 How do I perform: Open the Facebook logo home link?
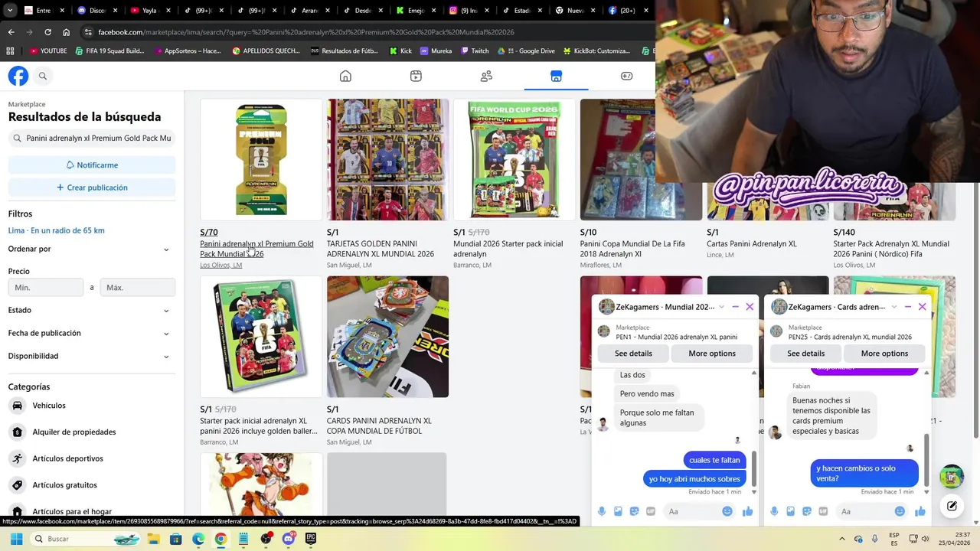tap(18, 76)
